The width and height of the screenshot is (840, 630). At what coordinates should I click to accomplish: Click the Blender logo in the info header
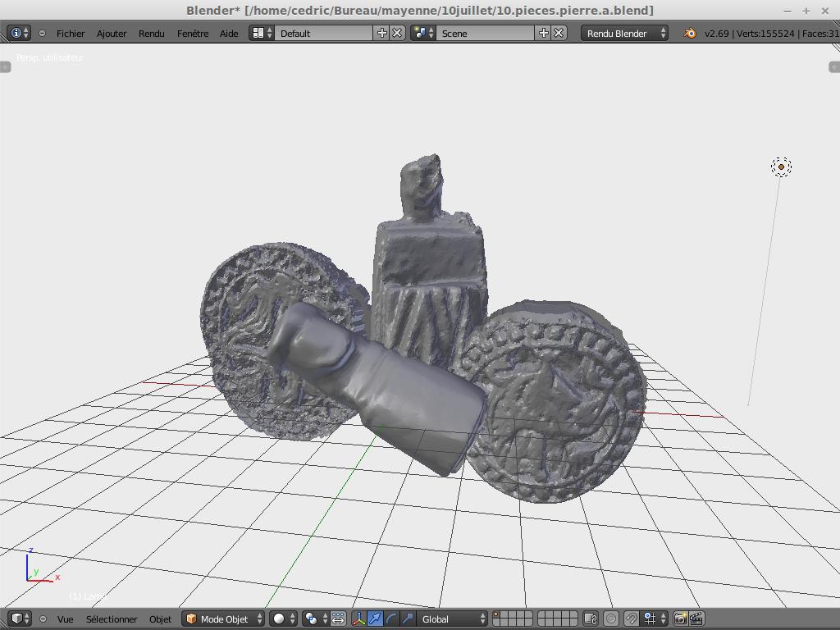690,34
